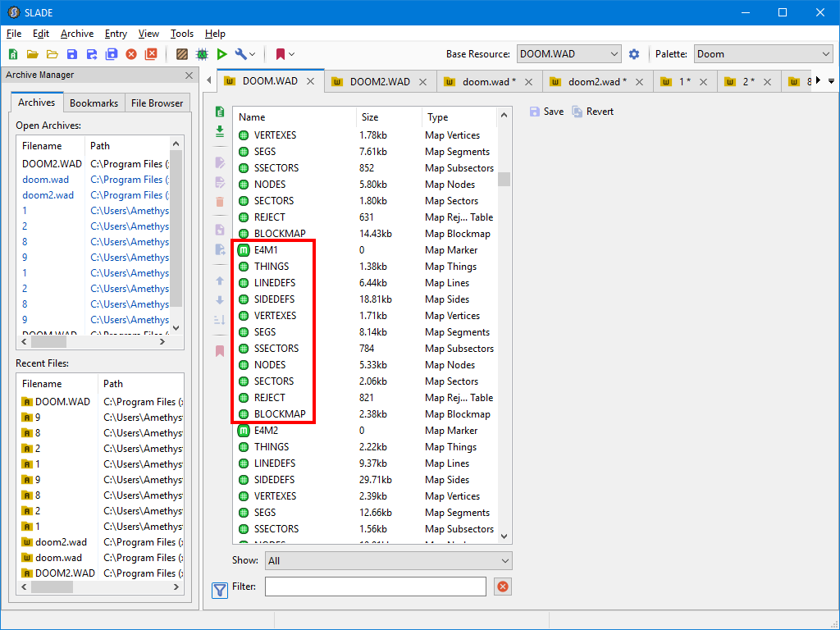
Task: Sort entries by the Name column header
Action: point(294,117)
